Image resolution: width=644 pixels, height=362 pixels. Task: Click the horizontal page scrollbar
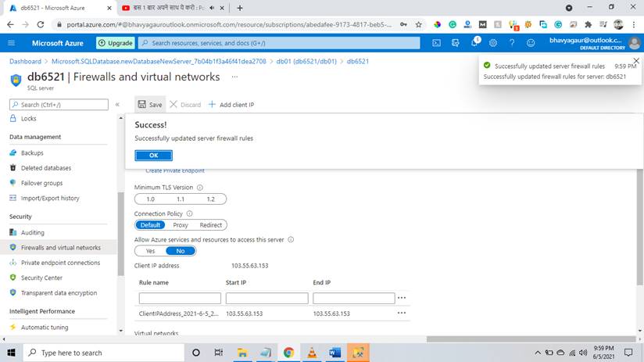point(531,339)
